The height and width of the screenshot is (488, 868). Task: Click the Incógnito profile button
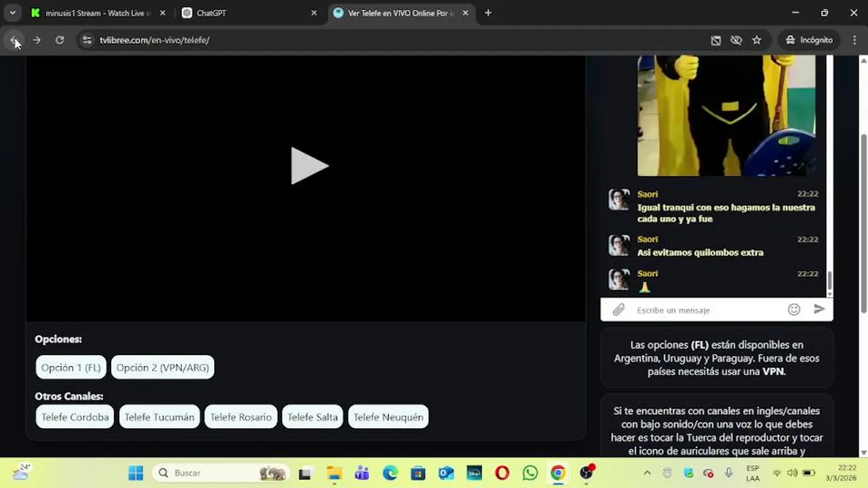click(x=808, y=40)
